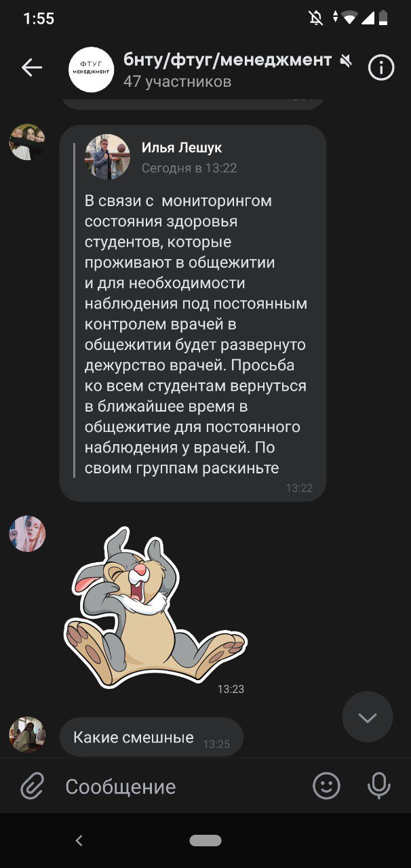Open the 47 участников members subtitle
The image size is (411, 868).
[x=178, y=82]
